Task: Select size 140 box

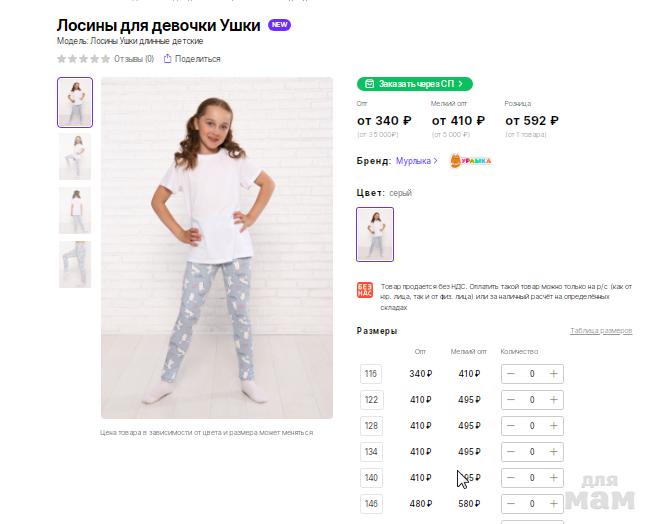Action: [371, 478]
